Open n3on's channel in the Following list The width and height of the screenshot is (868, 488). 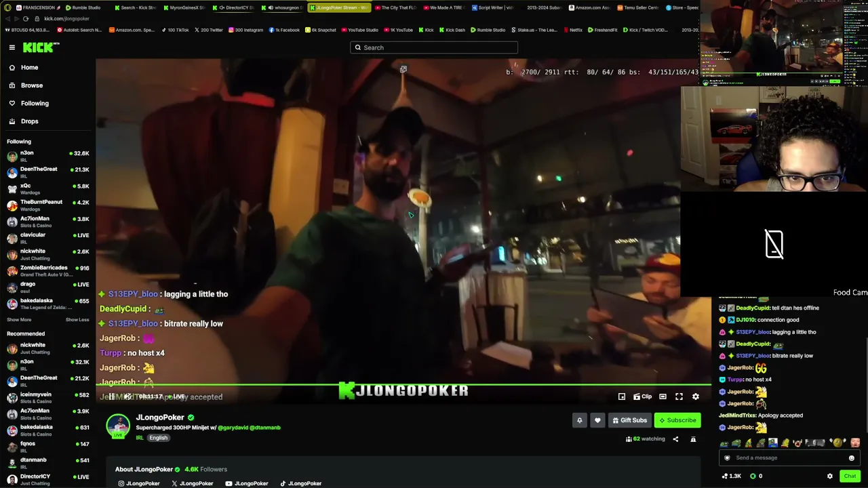pos(47,156)
